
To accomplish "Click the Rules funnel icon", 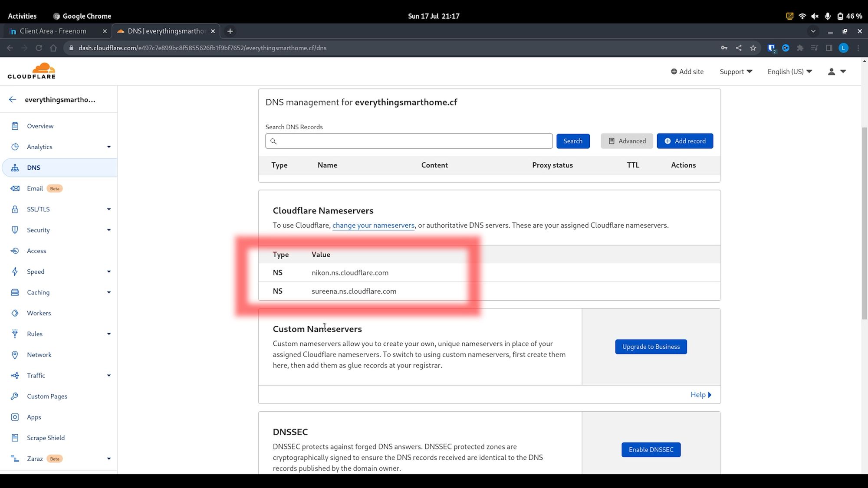I will click(15, 334).
